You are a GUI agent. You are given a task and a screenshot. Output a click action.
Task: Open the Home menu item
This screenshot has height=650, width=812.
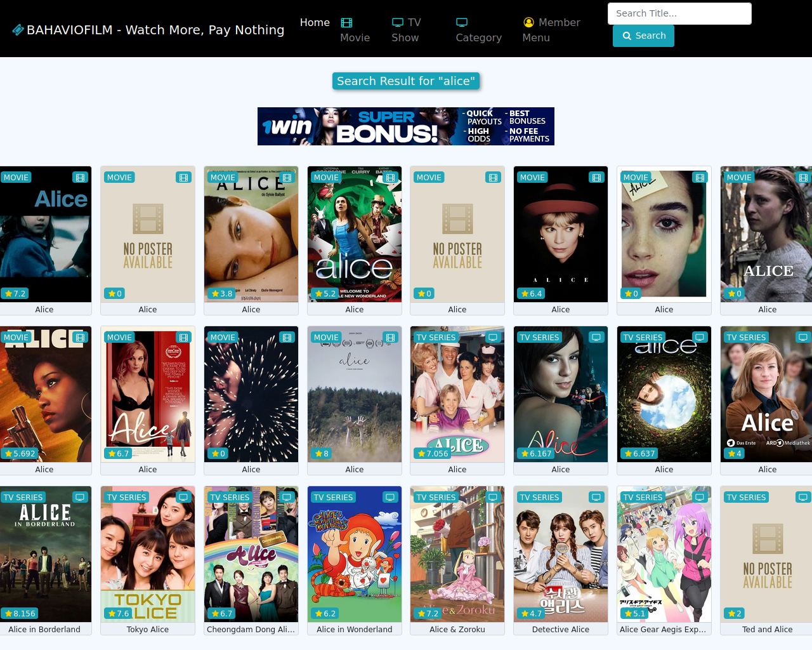click(315, 23)
